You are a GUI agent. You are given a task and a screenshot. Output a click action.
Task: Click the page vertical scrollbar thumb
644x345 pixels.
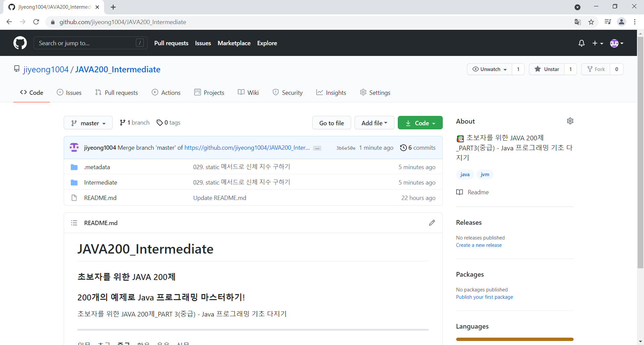pyautogui.click(x=640, y=152)
